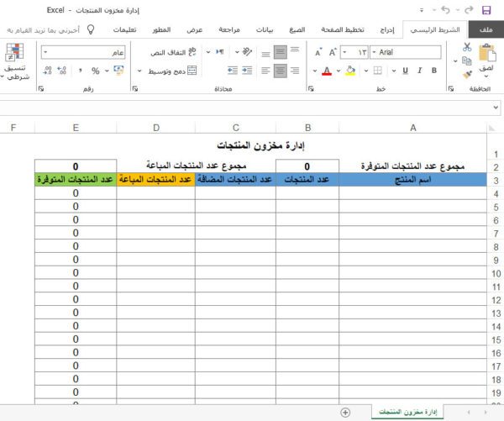
Task: Switch to the مراجعة (Review) tab
Action: pyautogui.click(x=229, y=30)
